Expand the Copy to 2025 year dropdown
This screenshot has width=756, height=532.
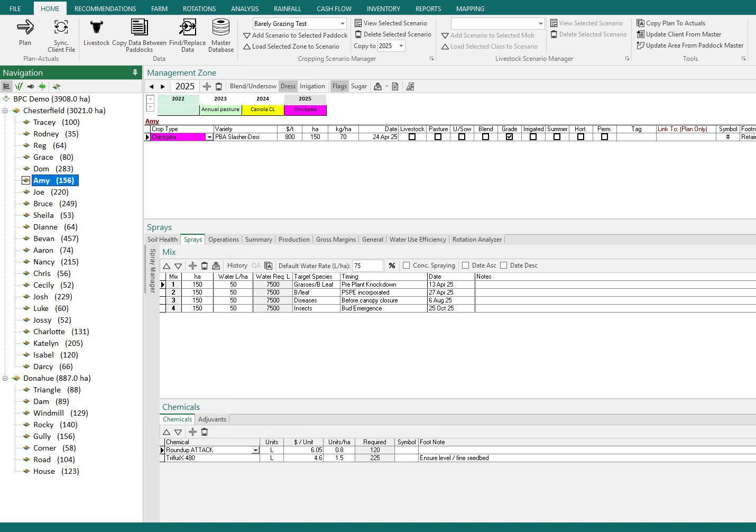point(401,46)
